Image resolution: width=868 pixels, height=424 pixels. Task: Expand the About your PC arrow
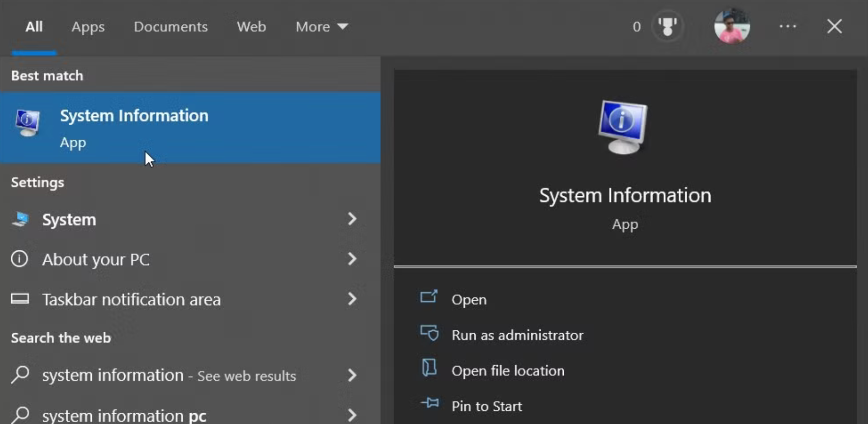click(352, 259)
